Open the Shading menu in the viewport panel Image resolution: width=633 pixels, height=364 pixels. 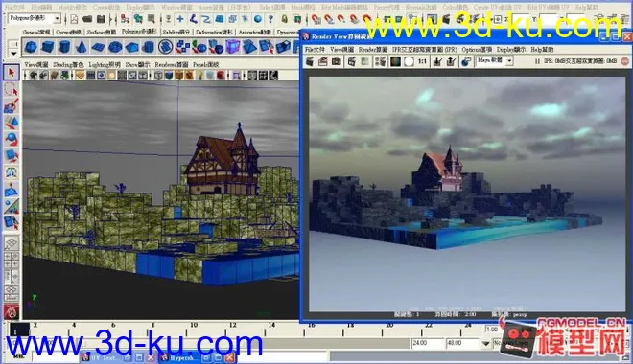pyautogui.click(x=68, y=64)
